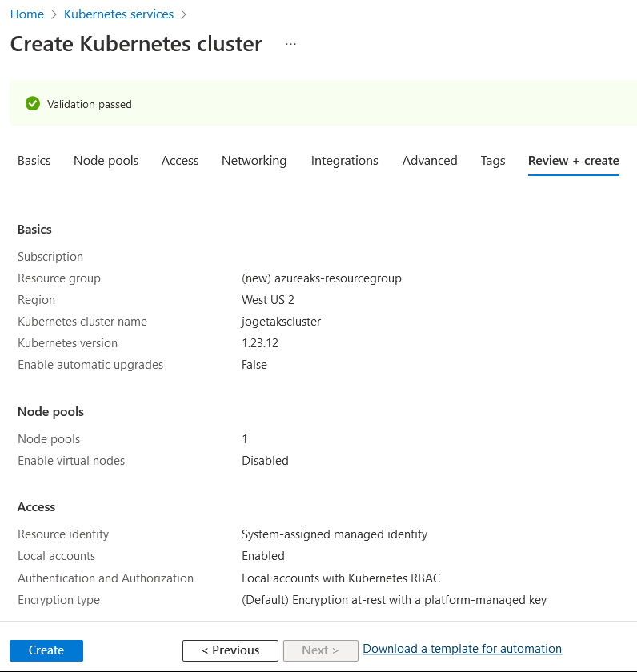Click the green validation passed checkmark icon

point(33,104)
